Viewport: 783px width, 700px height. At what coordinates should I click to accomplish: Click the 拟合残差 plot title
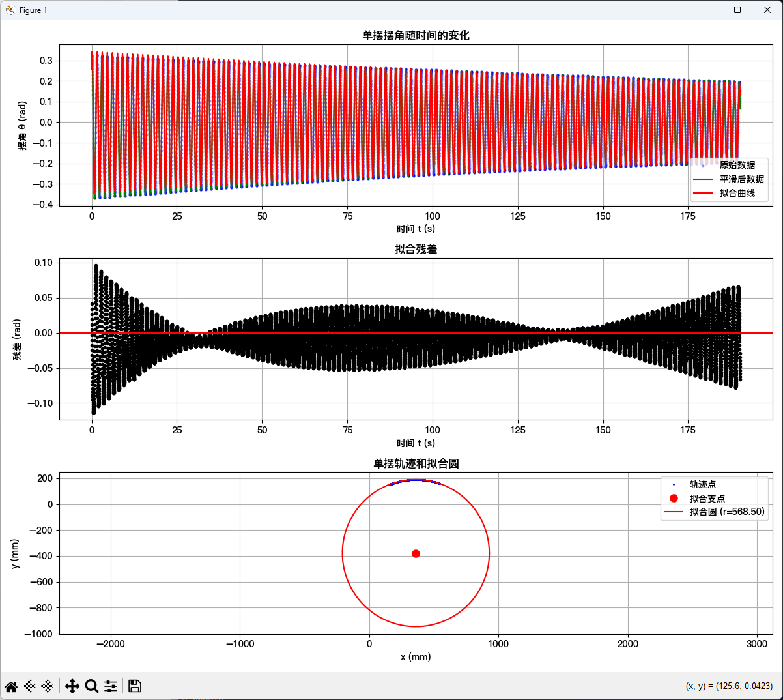pos(416,249)
